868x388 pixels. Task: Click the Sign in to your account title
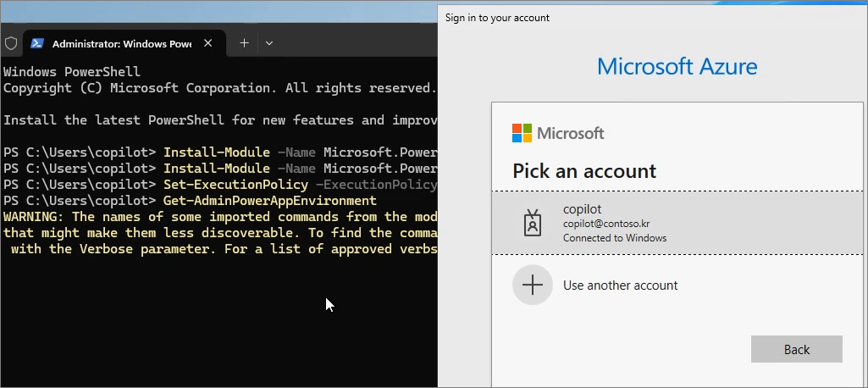[497, 18]
